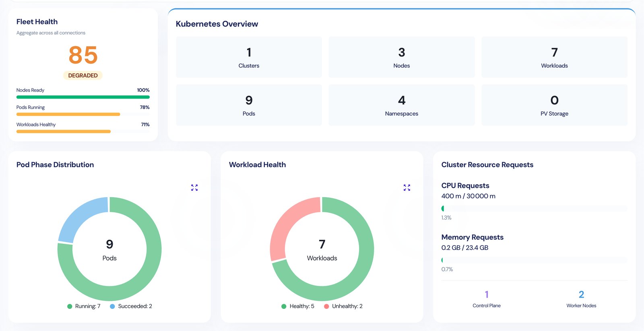Click the Memory Requests usage bar

tap(534, 260)
